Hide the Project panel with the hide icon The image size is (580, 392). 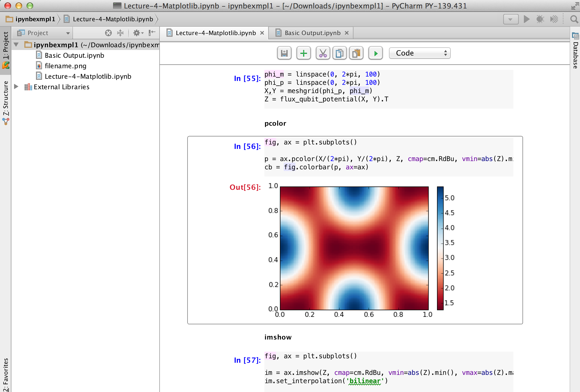click(152, 33)
